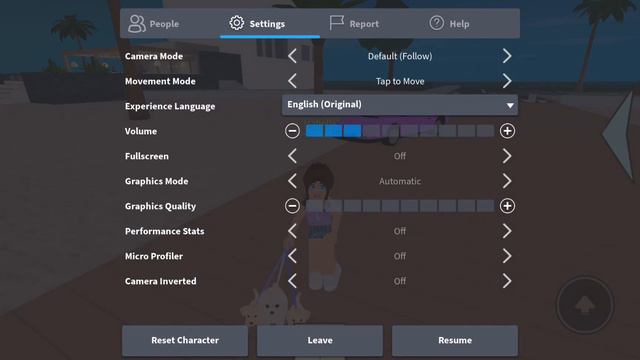Click the Resume button
The width and height of the screenshot is (640, 360).
(455, 340)
